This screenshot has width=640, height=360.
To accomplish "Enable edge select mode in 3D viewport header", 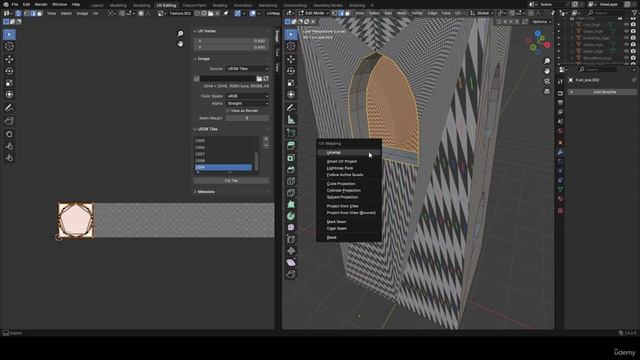I will point(341,13).
